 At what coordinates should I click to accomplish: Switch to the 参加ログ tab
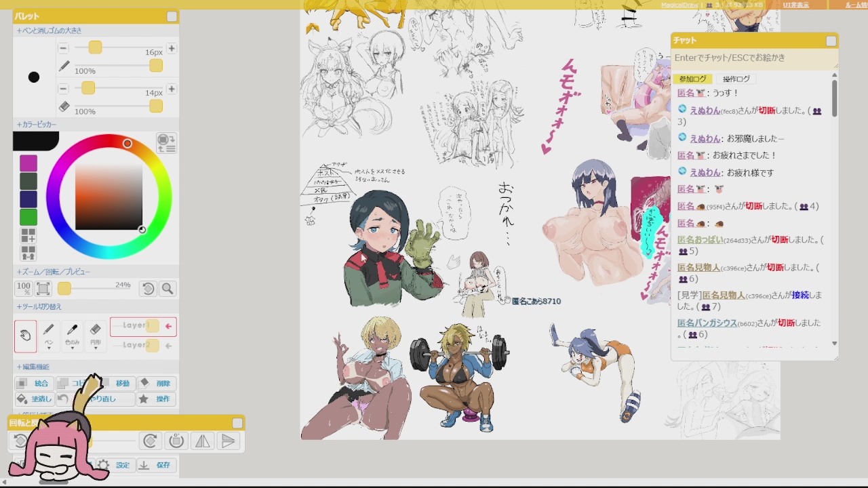click(x=692, y=79)
